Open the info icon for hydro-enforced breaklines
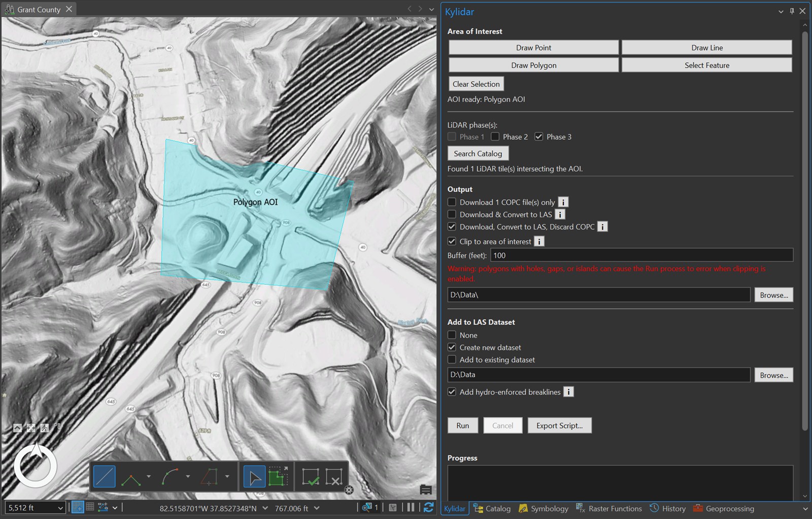 point(569,392)
